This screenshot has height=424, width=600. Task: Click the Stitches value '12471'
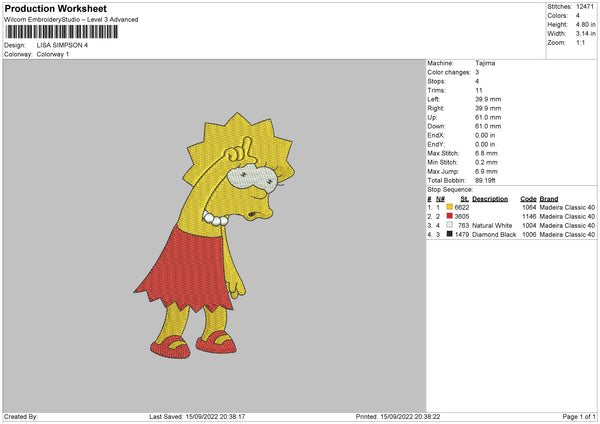585,7
